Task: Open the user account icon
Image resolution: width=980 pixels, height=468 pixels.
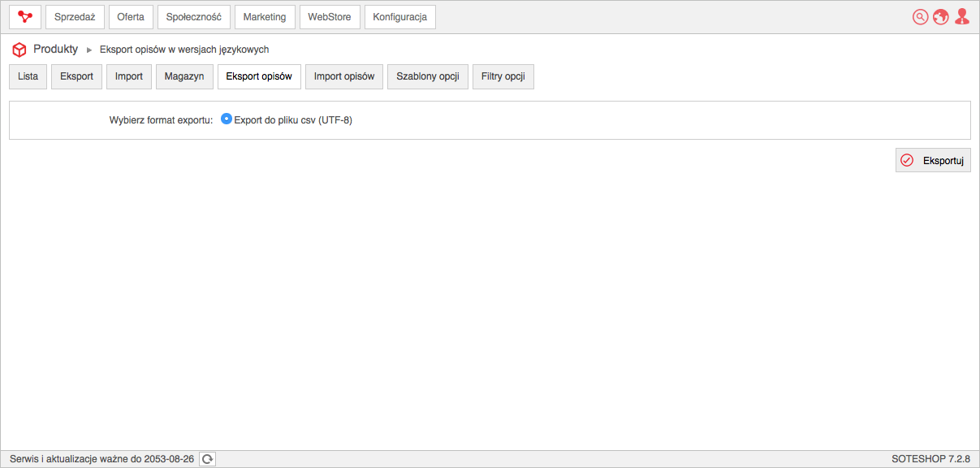Action: 962,17
